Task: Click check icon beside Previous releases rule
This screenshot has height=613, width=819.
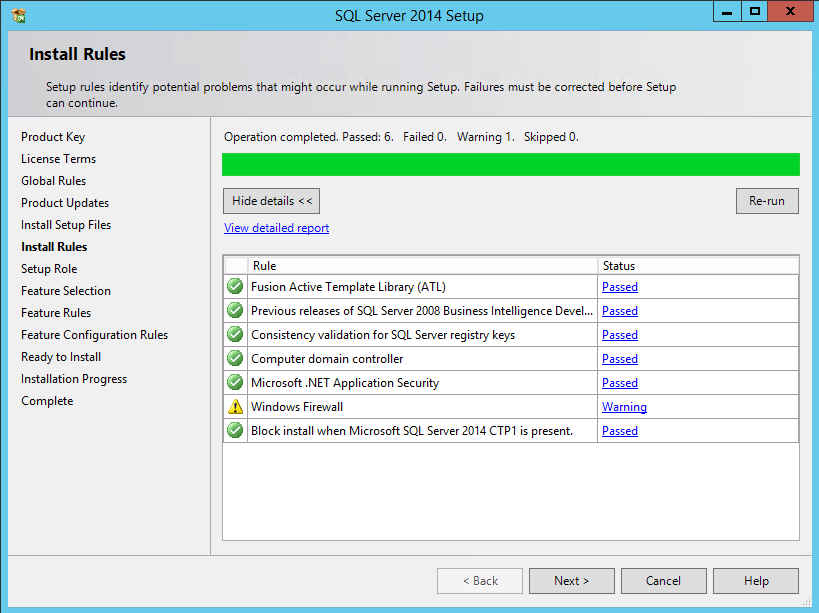Action: click(x=235, y=310)
